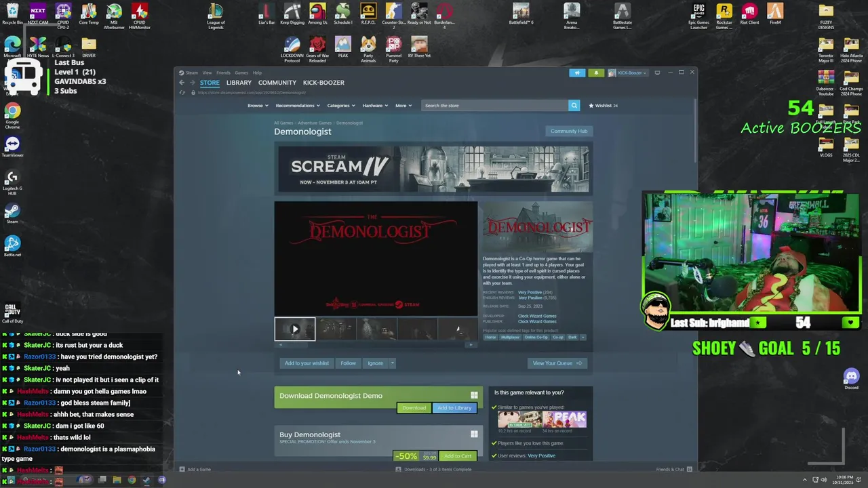Image resolution: width=868 pixels, height=488 pixels.
Task: Open the Call of Duty desktop shortcut
Action: coord(12,313)
